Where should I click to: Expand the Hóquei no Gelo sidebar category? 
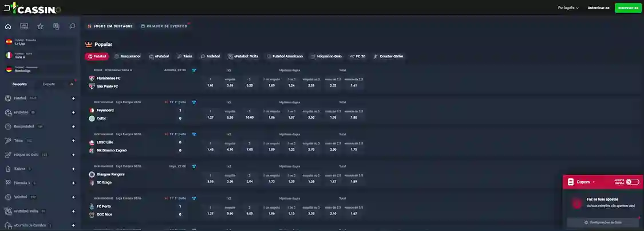73,155
